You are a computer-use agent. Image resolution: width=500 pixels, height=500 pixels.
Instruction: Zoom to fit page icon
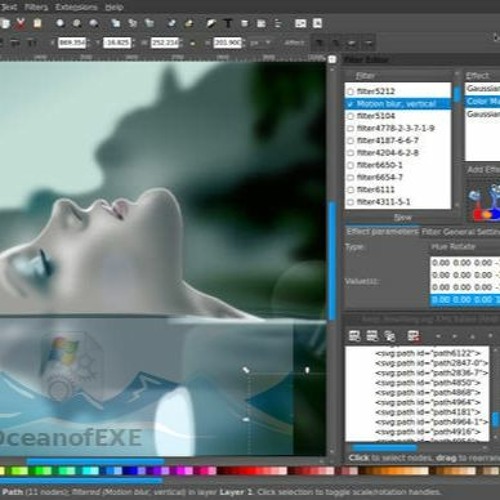coord(94,23)
